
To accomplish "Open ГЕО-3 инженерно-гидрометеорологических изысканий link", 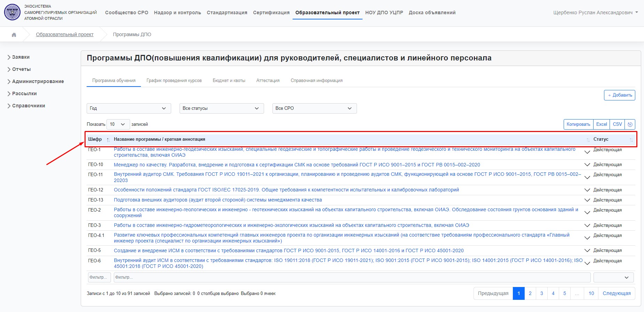I will 292,225.
